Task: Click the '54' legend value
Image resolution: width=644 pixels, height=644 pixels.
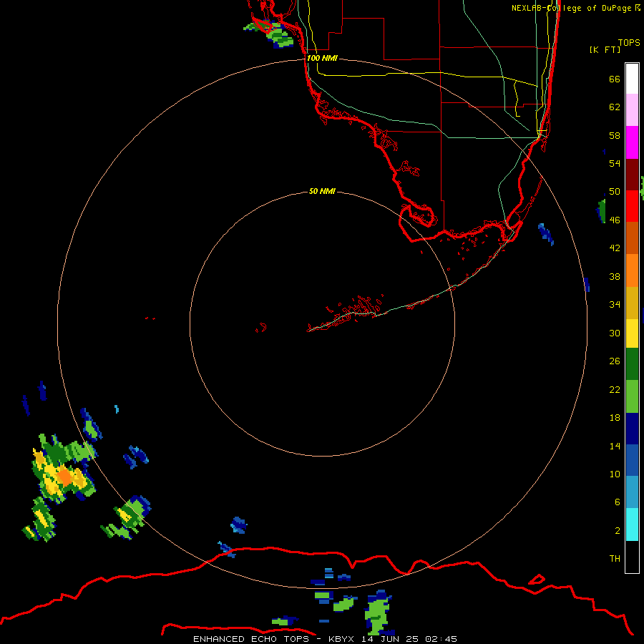Action: pos(615,163)
